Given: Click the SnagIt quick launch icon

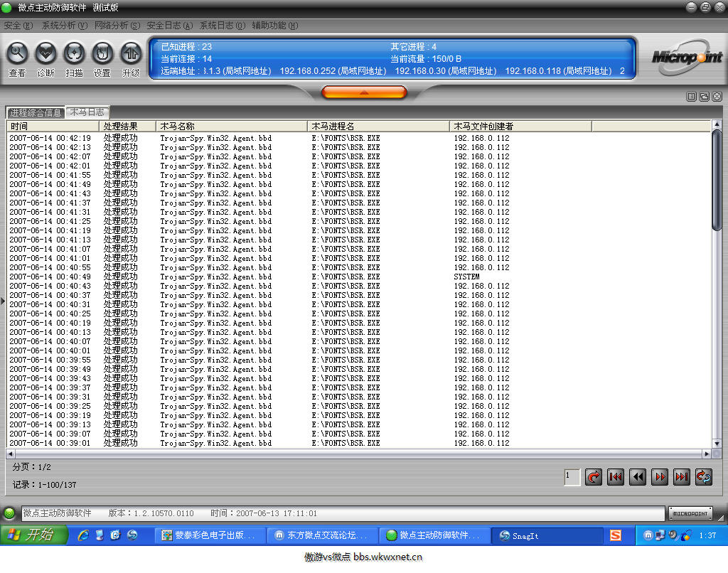Looking at the screenshot, I should pos(132,535).
